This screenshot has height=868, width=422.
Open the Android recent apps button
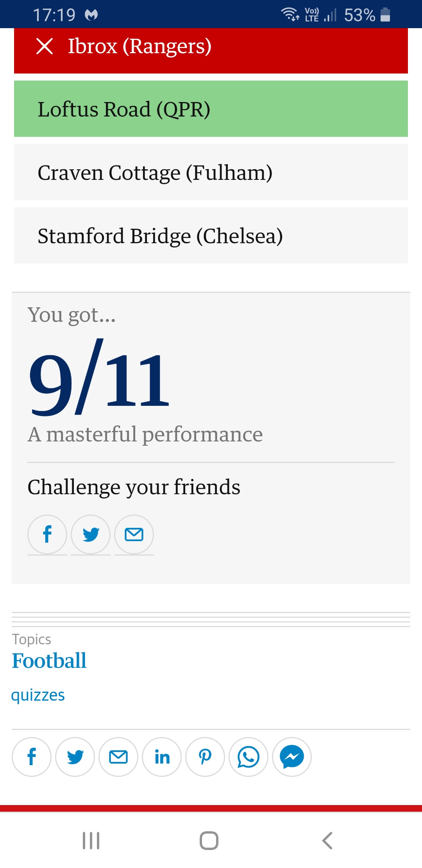pos(91,840)
